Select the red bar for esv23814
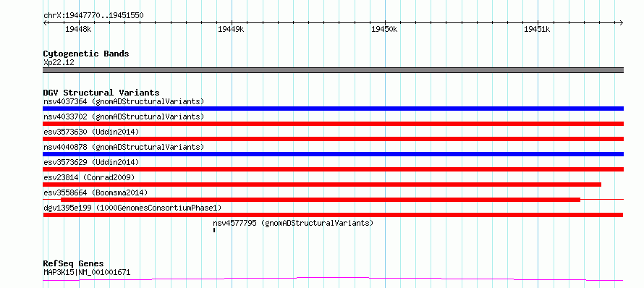The image size is (644, 288). point(322,185)
